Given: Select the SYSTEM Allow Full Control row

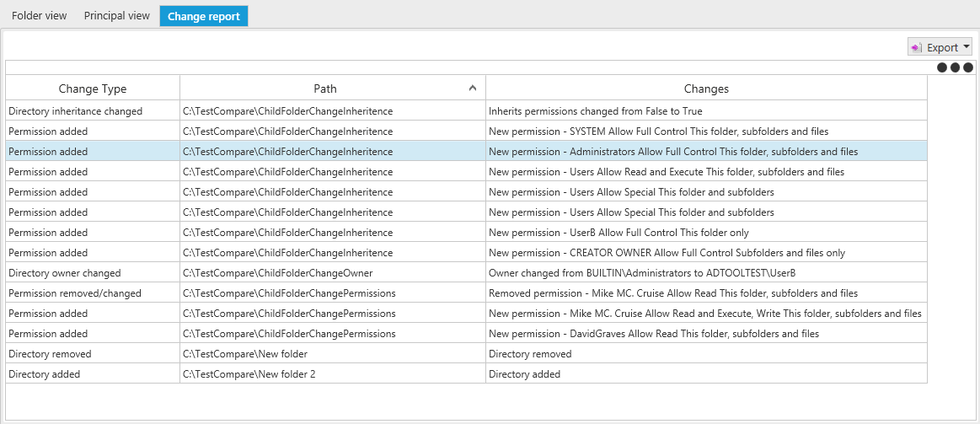Looking at the screenshot, I should coord(466,131).
